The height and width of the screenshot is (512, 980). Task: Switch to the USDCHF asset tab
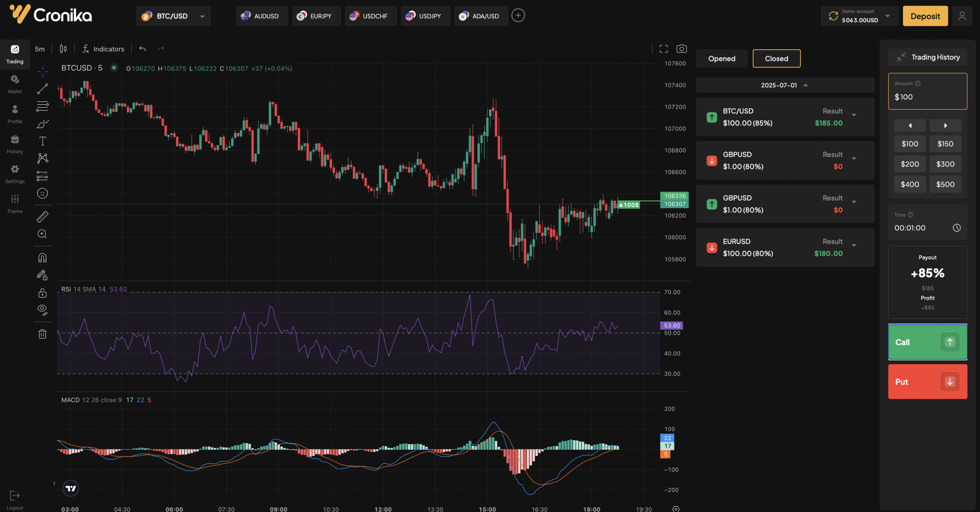pyautogui.click(x=370, y=16)
